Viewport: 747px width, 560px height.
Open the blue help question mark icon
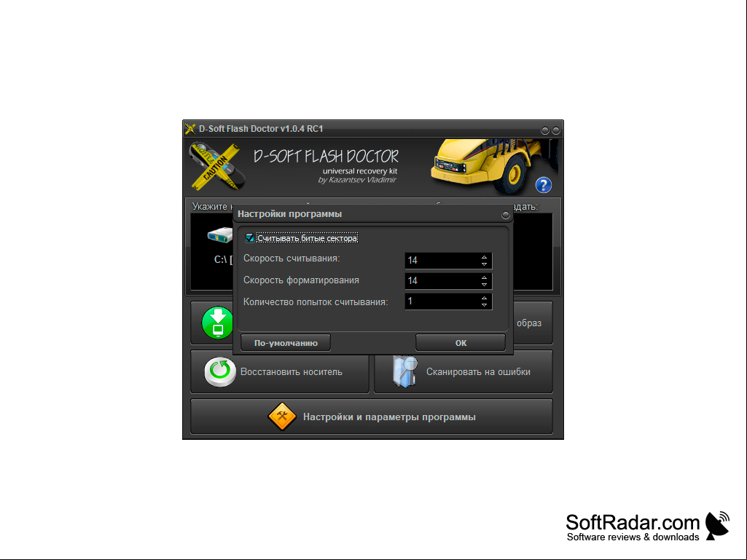coord(544,185)
